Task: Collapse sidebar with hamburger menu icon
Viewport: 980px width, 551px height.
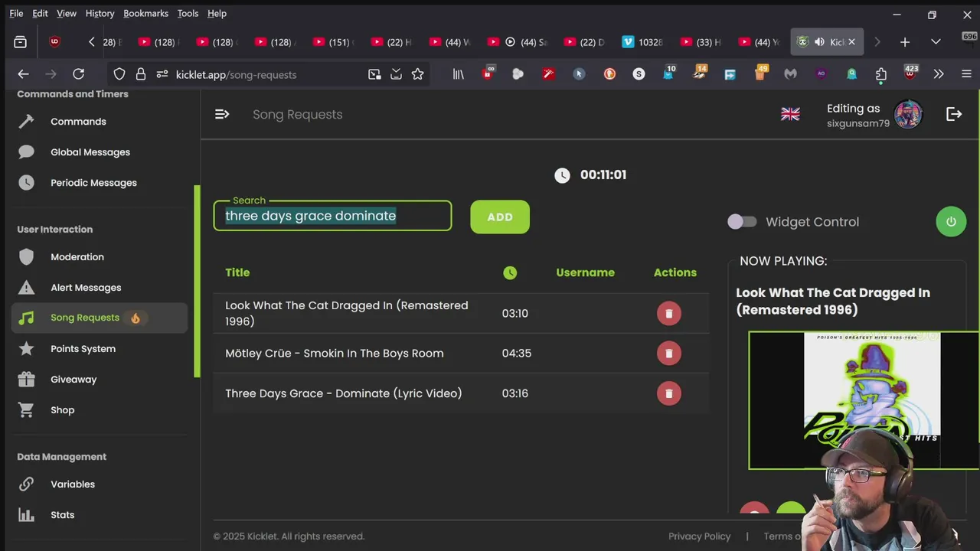Action: coord(222,114)
